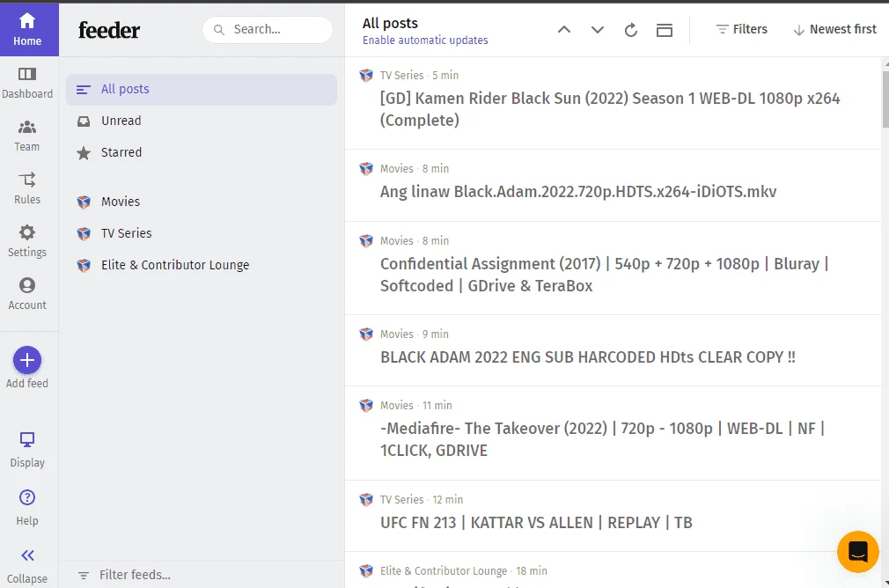Click feed icon beside UFC FN 213 post
This screenshot has width=889, height=588.
(366, 500)
